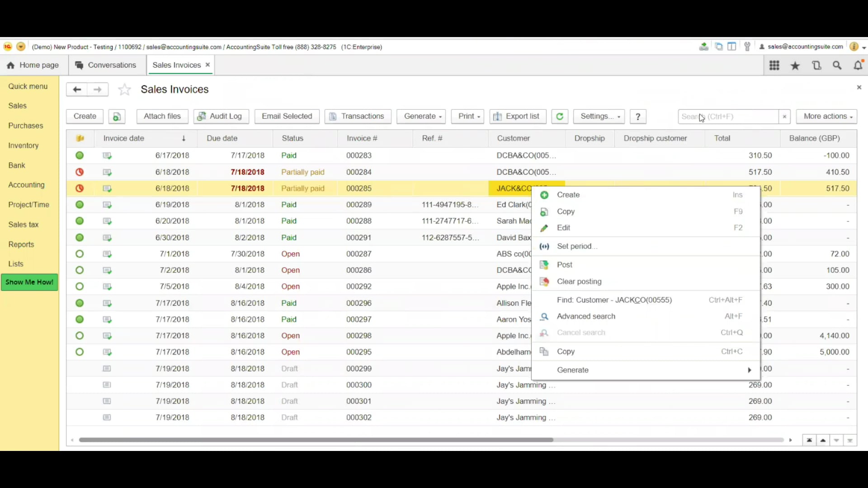Select Advanced search from the context menu
Screen dimensions: 868x488
[586, 316]
